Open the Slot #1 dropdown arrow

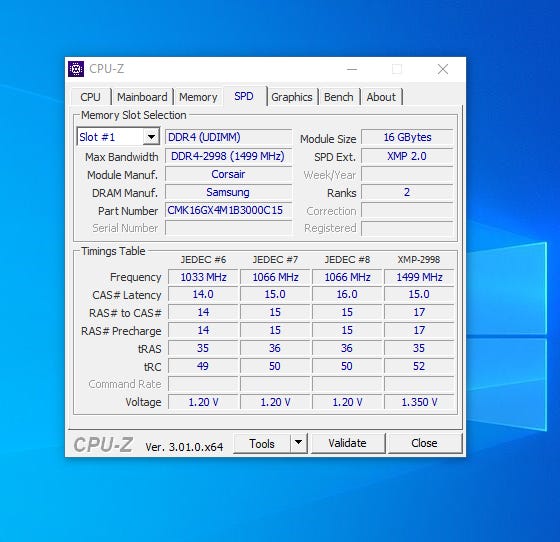[151, 137]
